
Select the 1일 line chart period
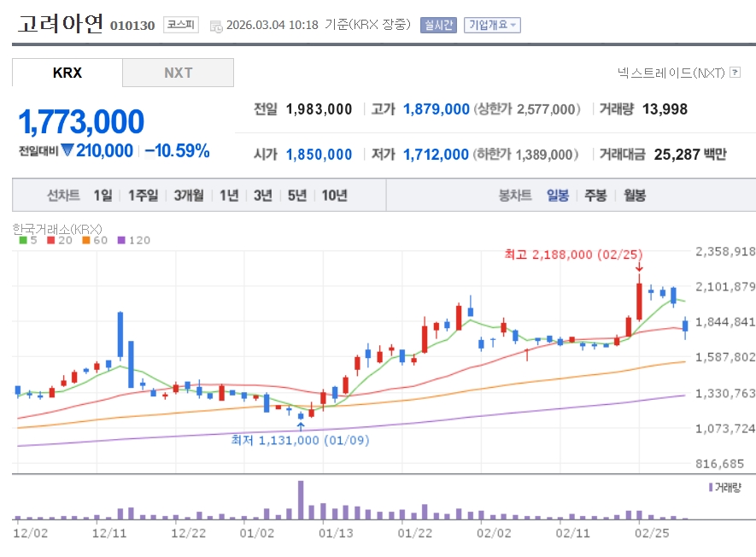(103, 196)
